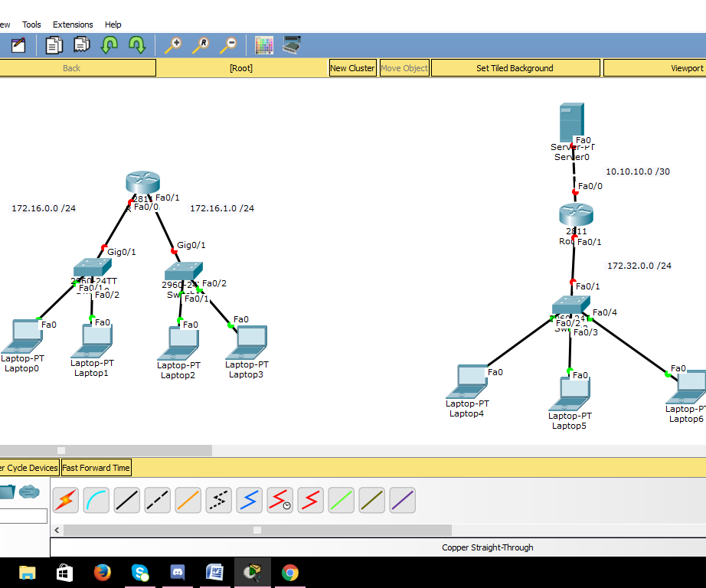Click the New Cluster button
Screen dimensions: 706x588
[x=352, y=67]
